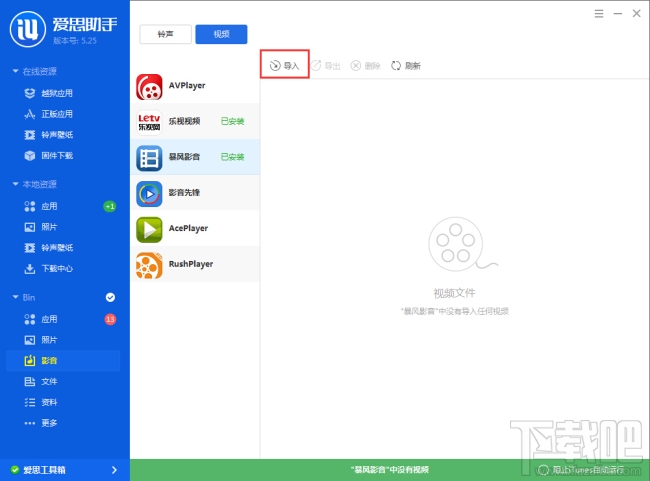Click the 视频文件 placeholder text
Image resolution: width=650 pixels, height=481 pixels.
tap(454, 293)
